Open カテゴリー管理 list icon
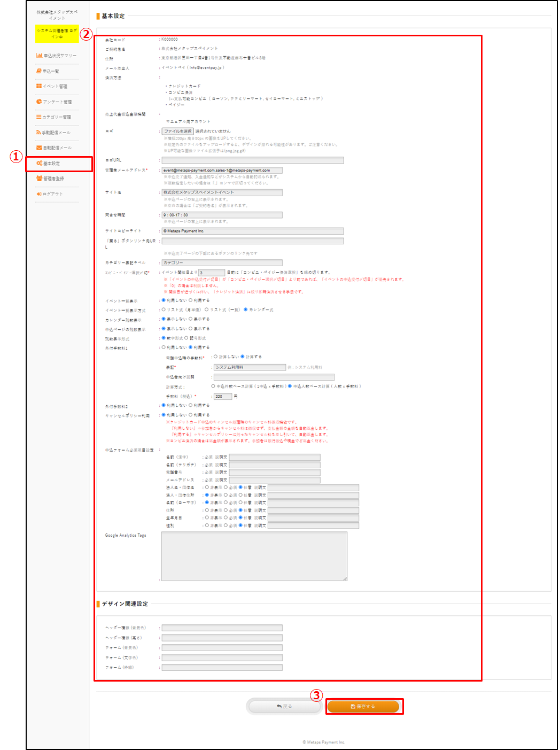Viewport: 560px width, 750px height. click(x=39, y=117)
